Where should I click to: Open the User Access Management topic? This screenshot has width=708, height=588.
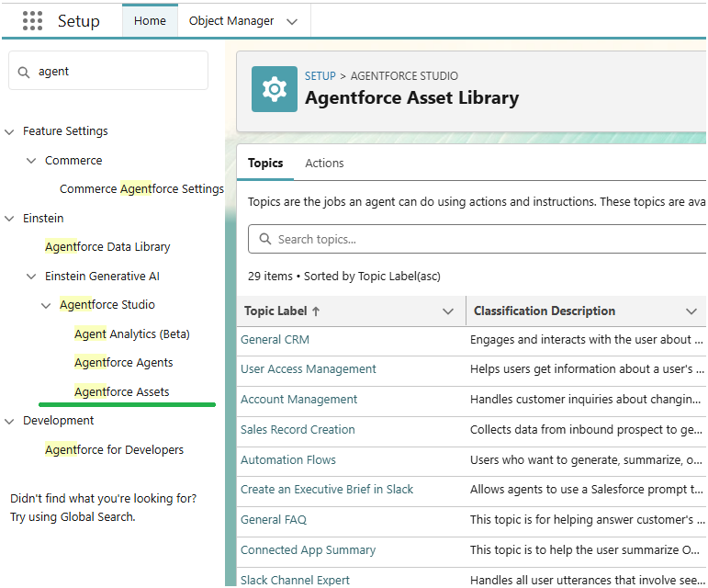(x=309, y=369)
